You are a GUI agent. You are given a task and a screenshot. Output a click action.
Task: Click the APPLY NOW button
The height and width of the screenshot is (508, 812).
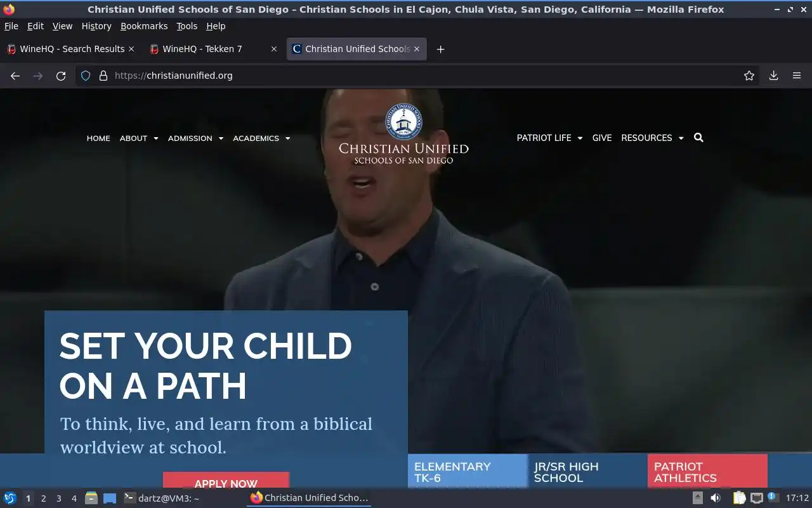click(x=226, y=481)
